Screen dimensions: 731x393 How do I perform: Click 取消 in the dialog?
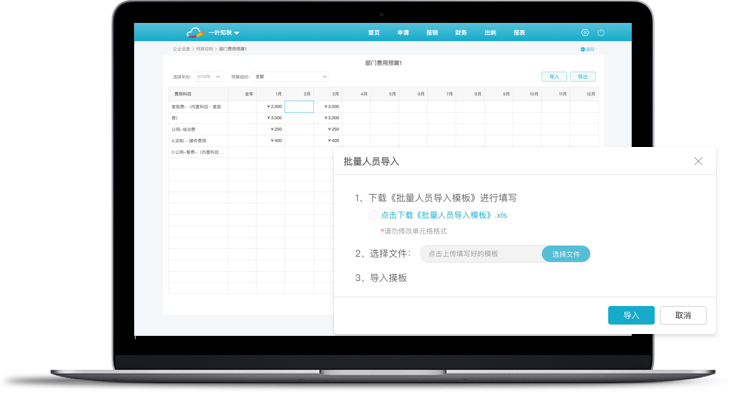683,316
